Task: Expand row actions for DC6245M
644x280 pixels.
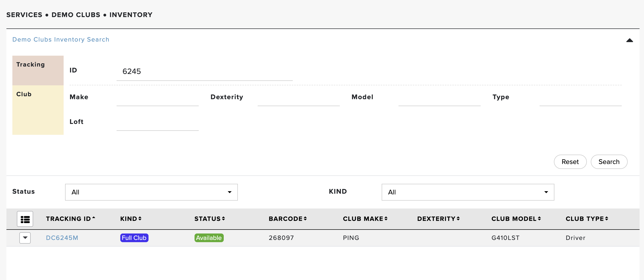Action: [25, 238]
